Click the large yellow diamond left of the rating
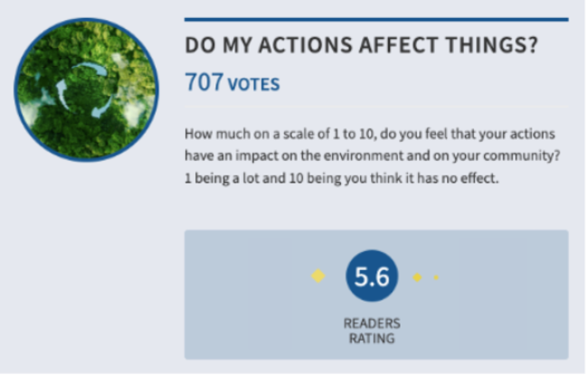Viewport: 588px width, 375px height. pyautogui.click(x=318, y=277)
